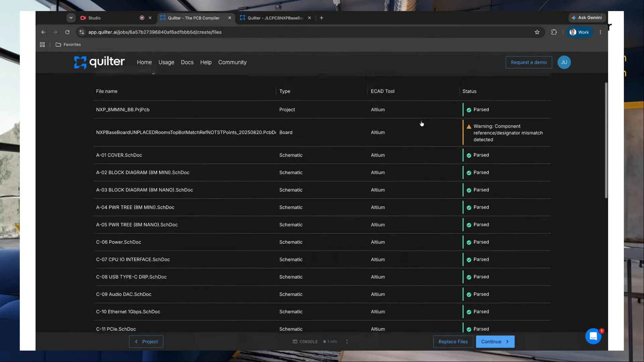Open the Chrome three-dot menu

[600, 32]
